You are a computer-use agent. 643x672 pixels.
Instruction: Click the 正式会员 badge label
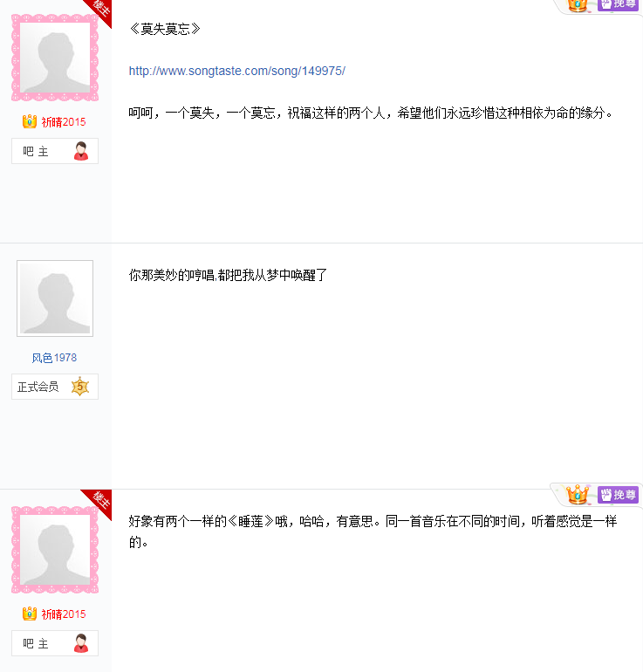click(38, 387)
